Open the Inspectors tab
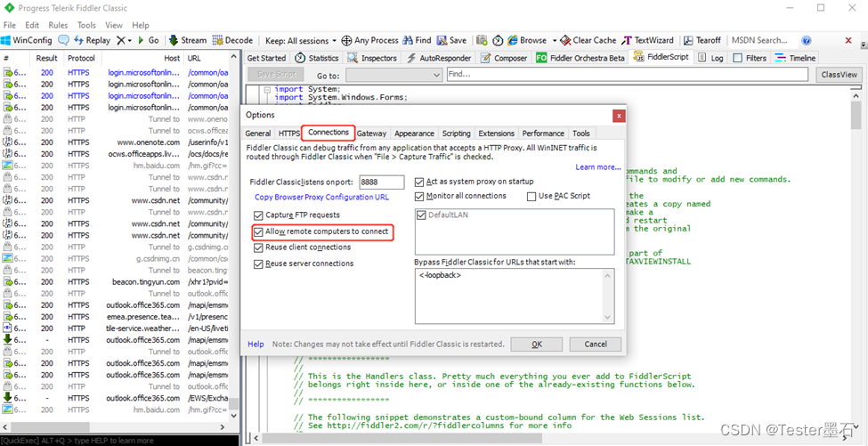868x446 pixels. [372, 58]
